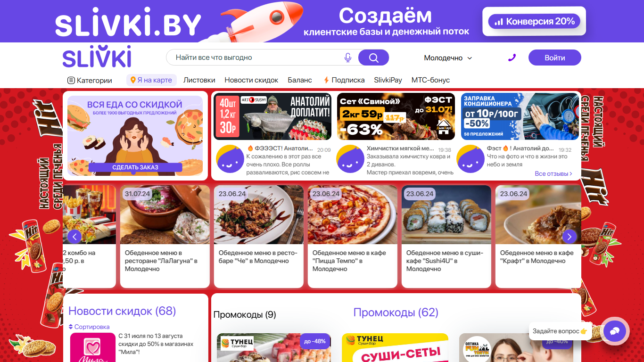The width and height of the screenshot is (644, 362).
Task: Expand Все отзывы chevron link
Action: click(553, 173)
